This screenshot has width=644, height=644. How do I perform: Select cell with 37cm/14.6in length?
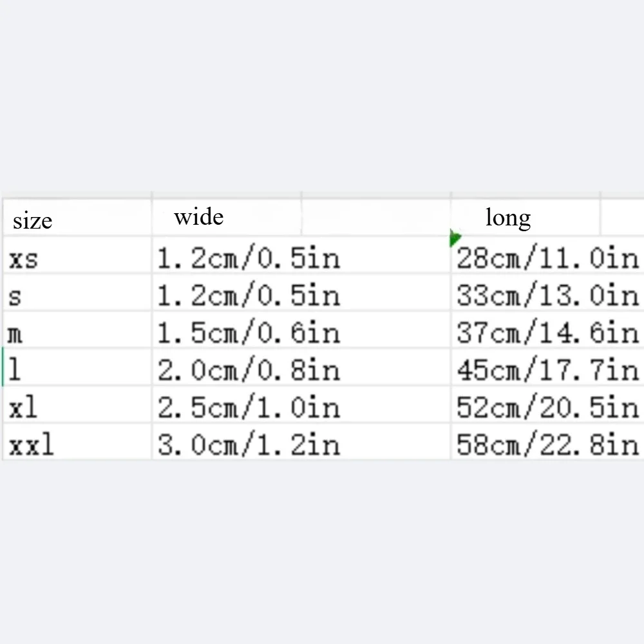[x=547, y=333]
